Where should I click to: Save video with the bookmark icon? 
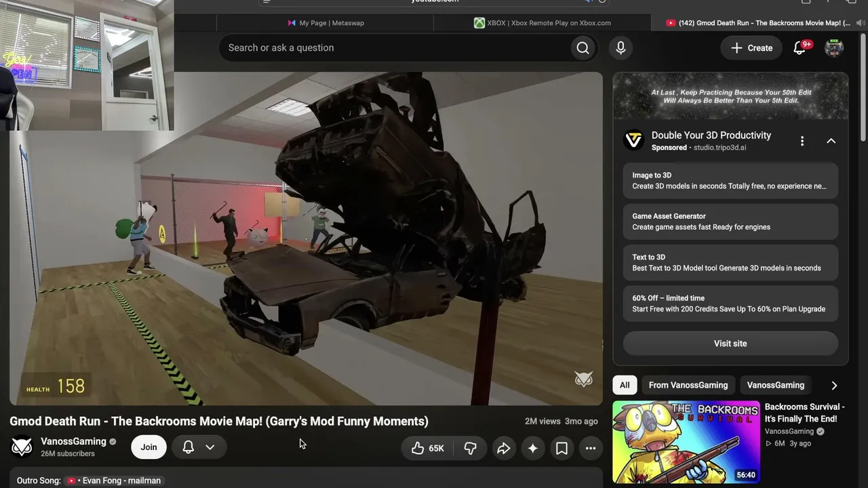(x=561, y=448)
